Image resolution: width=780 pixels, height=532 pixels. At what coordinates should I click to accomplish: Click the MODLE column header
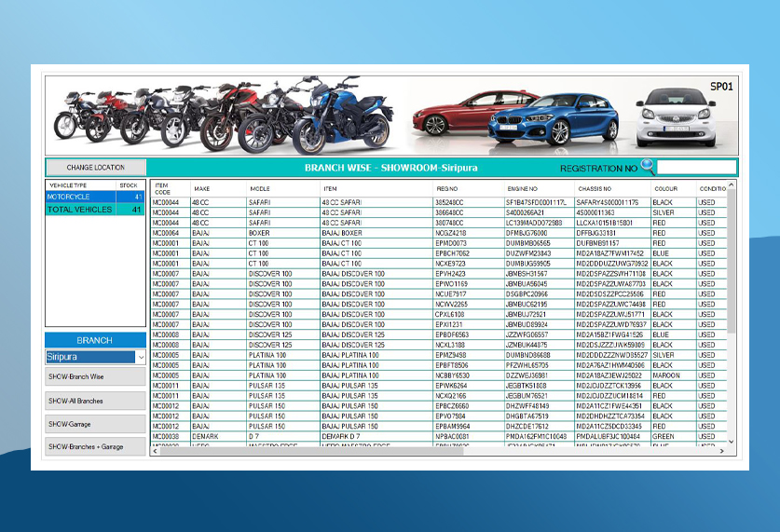[x=283, y=189]
